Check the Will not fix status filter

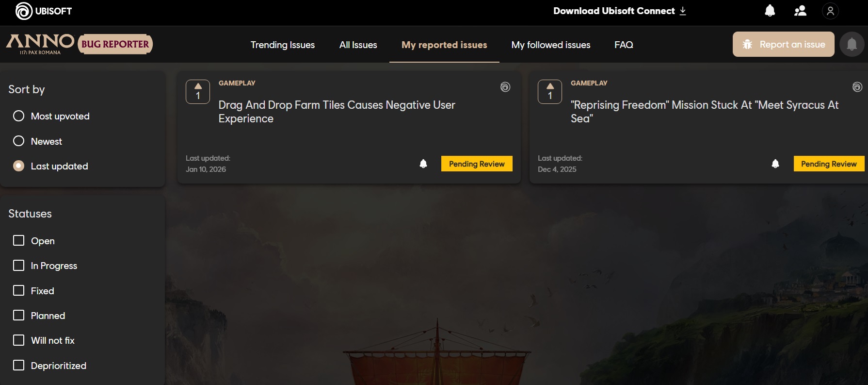(18, 340)
